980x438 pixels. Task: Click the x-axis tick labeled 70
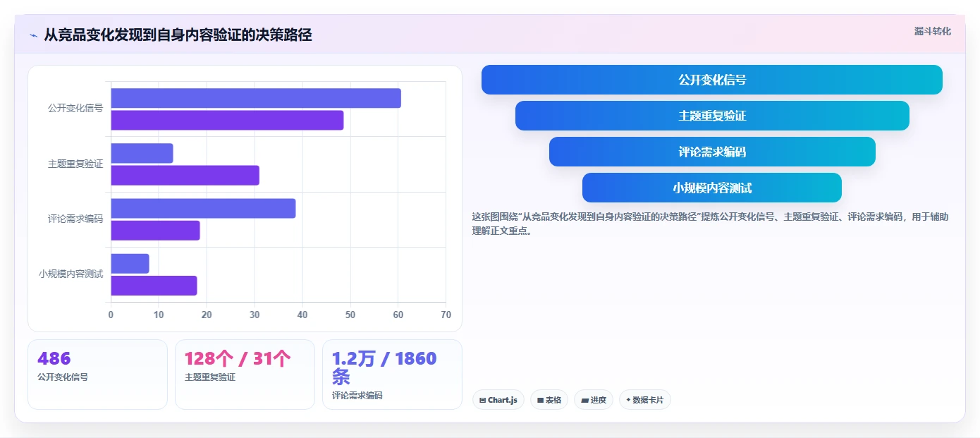446,315
